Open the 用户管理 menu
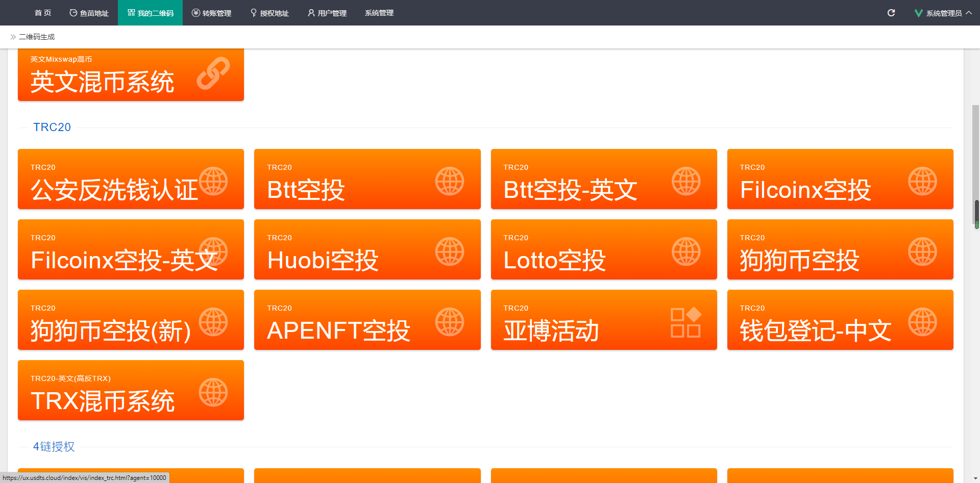The width and height of the screenshot is (980, 483). pyautogui.click(x=327, y=13)
